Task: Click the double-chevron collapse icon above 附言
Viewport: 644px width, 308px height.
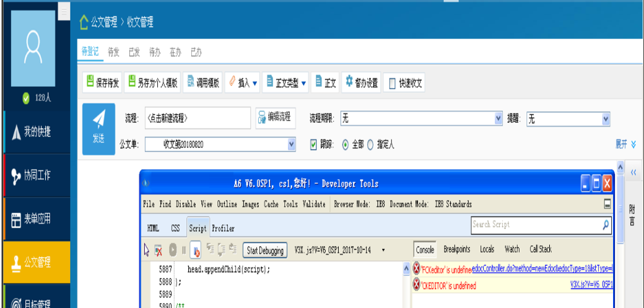Action: click(633, 173)
